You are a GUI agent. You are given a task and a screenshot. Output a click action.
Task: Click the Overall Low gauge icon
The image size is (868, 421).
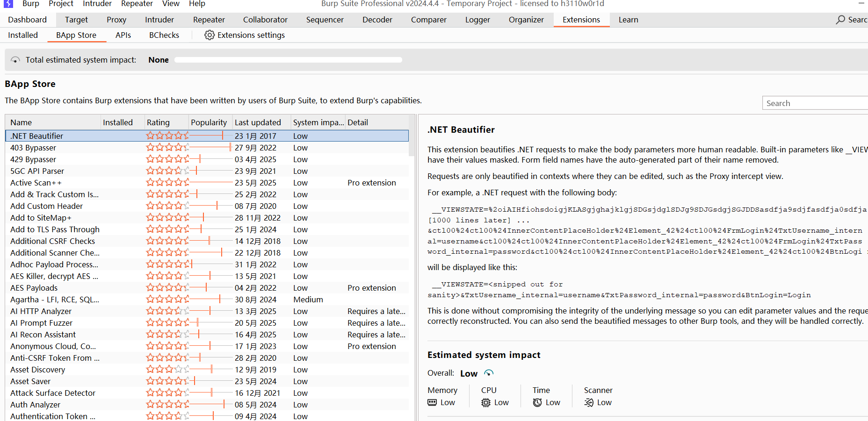pos(489,373)
